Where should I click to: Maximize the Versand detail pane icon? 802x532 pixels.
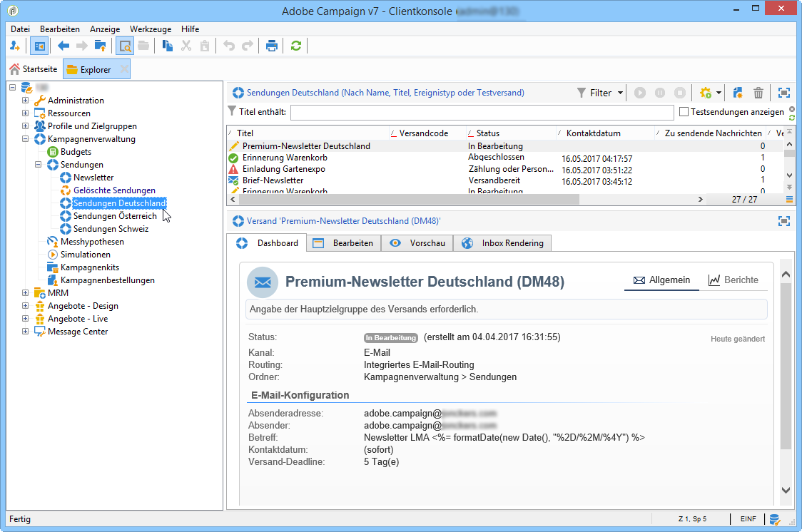783,221
